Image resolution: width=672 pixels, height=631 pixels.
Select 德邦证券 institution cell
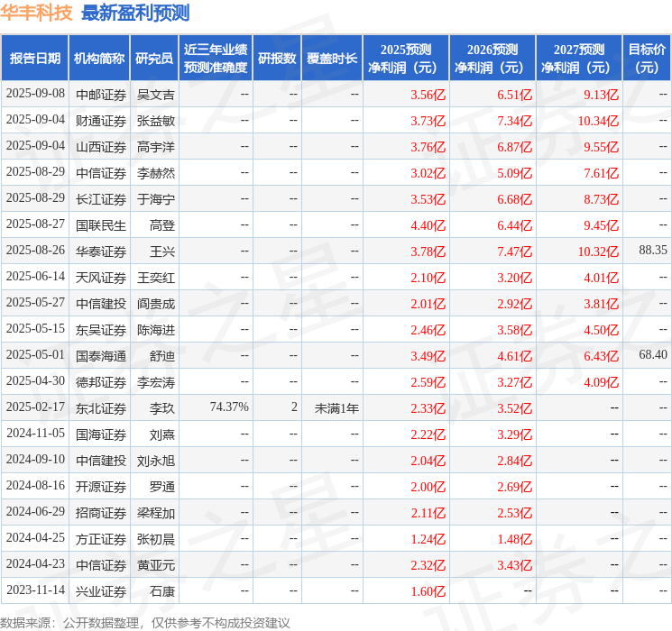click(x=101, y=382)
